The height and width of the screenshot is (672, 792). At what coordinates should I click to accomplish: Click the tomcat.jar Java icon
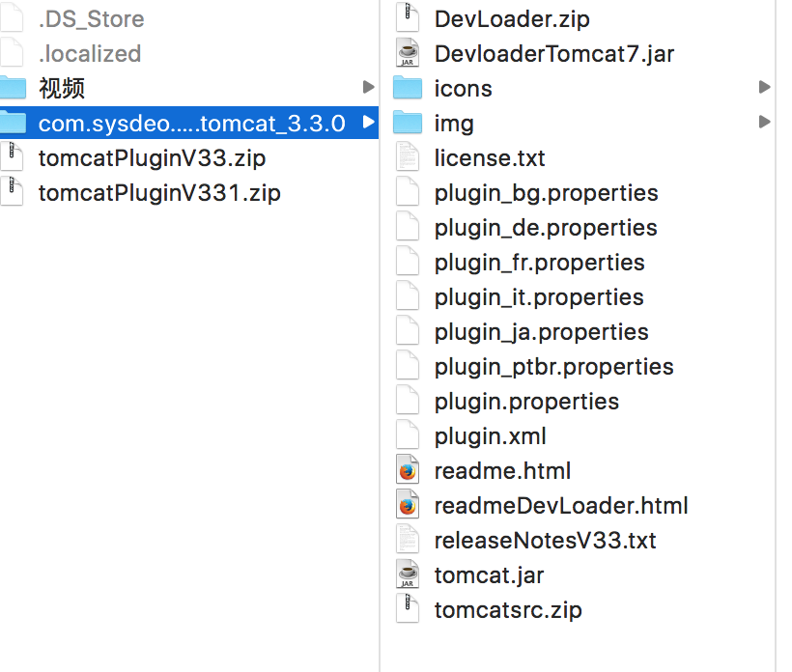(x=408, y=574)
